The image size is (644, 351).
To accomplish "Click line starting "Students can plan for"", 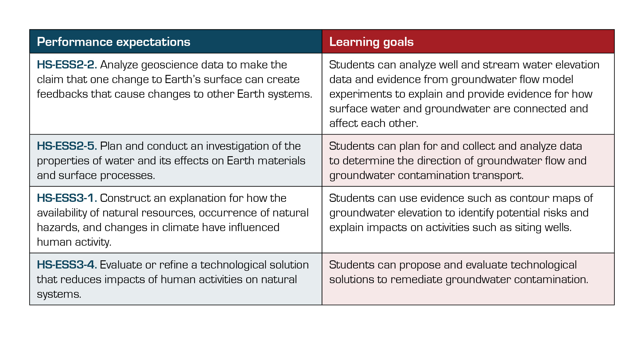I will pos(455,146).
